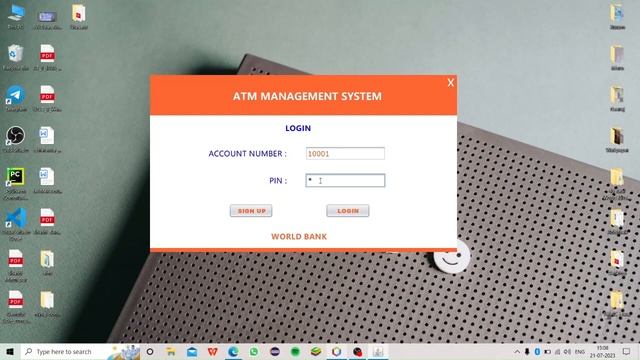This screenshot has height=360, width=640.
Task: Launch WPS Office from the taskbar
Action: (x=213, y=351)
